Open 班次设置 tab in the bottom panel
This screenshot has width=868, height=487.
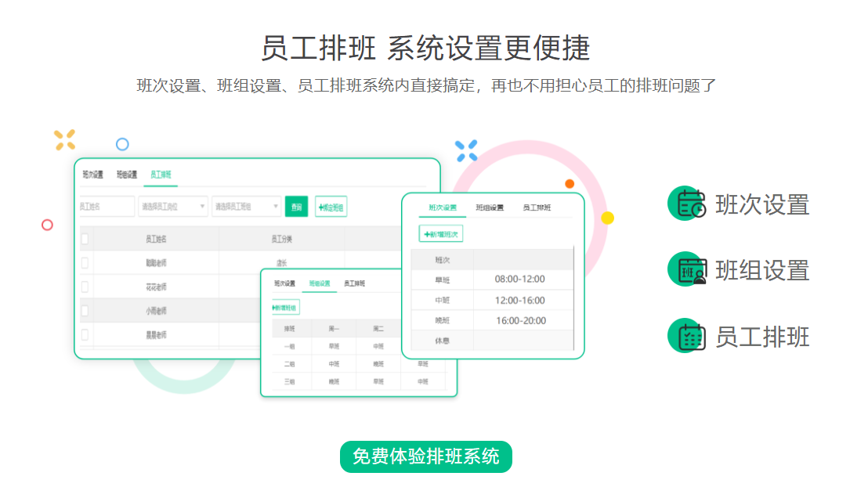pos(284,283)
